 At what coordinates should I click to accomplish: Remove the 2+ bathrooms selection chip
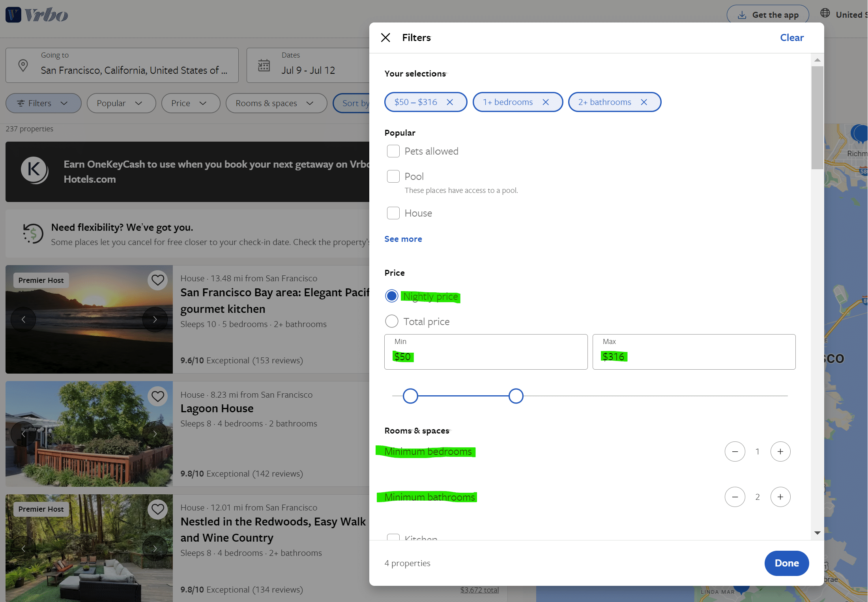click(644, 102)
